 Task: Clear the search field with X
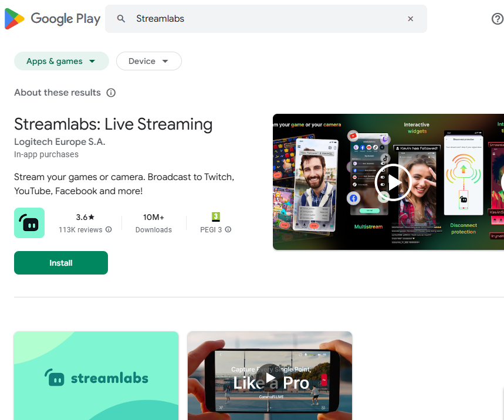[411, 19]
